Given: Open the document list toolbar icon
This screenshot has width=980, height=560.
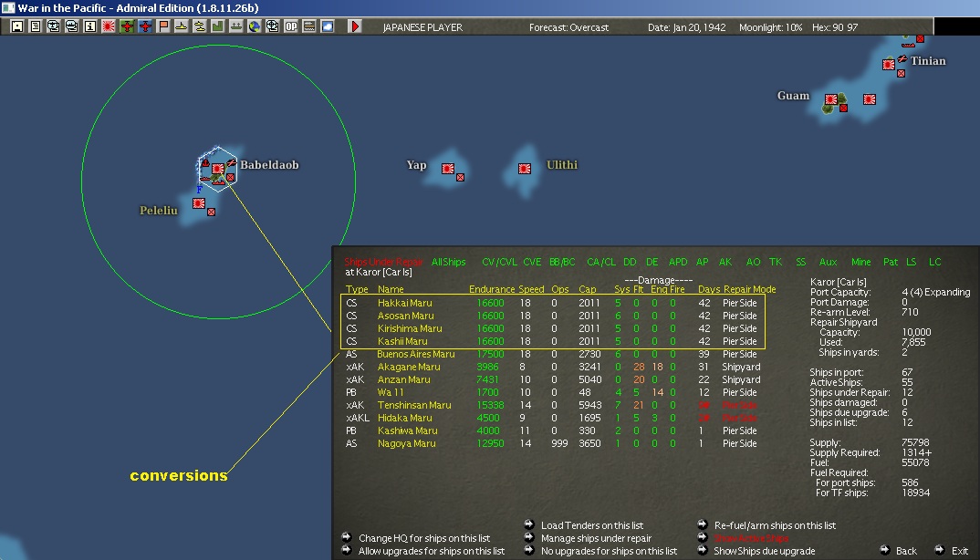Looking at the screenshot, I should coord(36,26).
